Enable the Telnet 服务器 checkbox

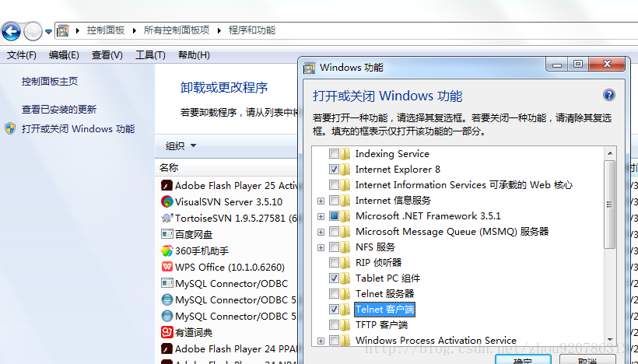click(x=334, y=294)
